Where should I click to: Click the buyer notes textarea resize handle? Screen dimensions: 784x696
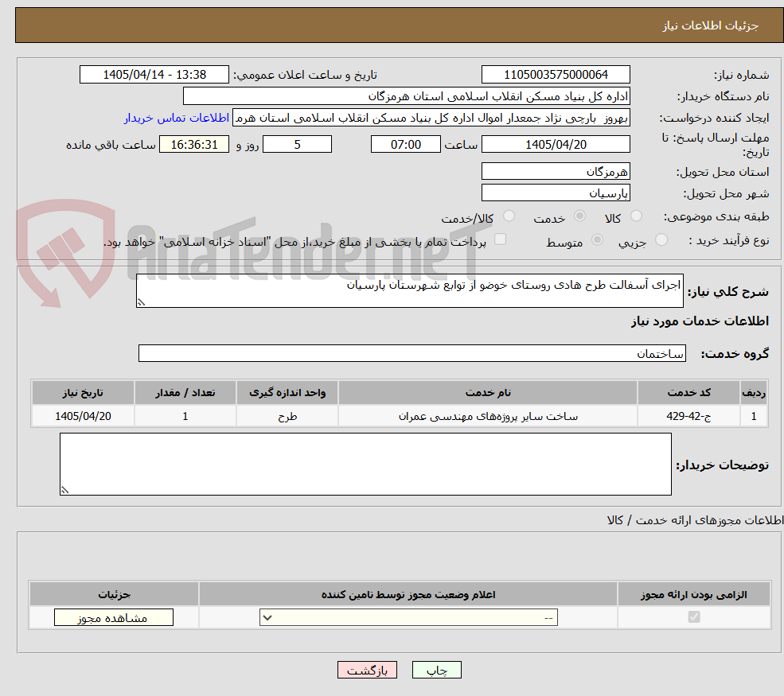[64, 490]
